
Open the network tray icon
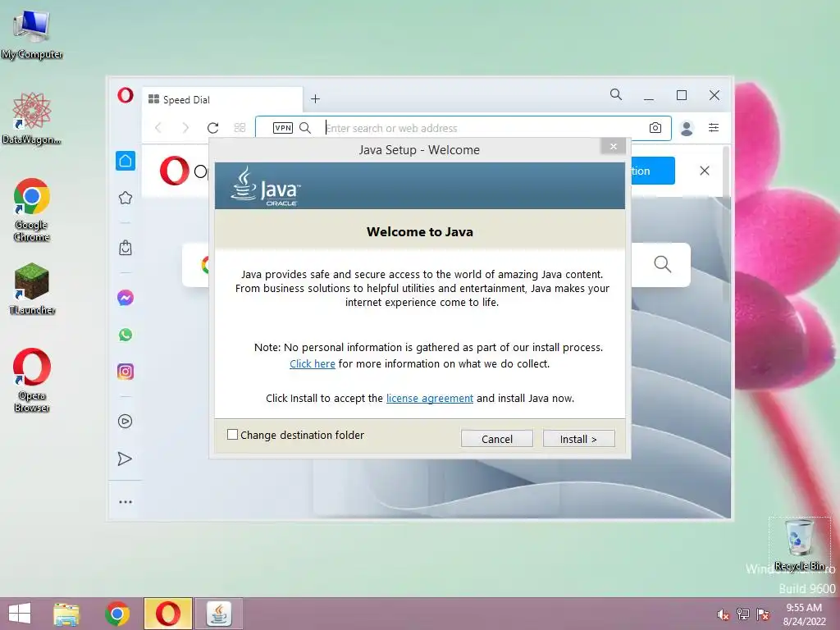[743, 614]
